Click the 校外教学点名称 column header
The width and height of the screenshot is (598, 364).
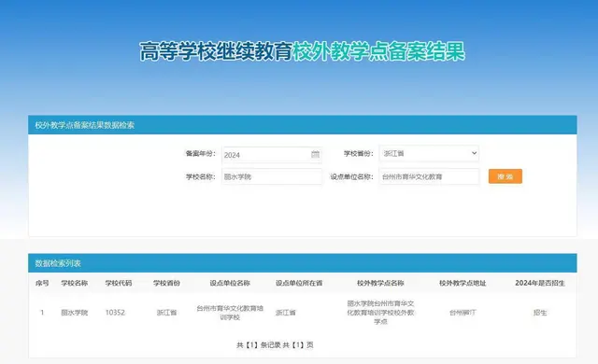click(380, 283)
